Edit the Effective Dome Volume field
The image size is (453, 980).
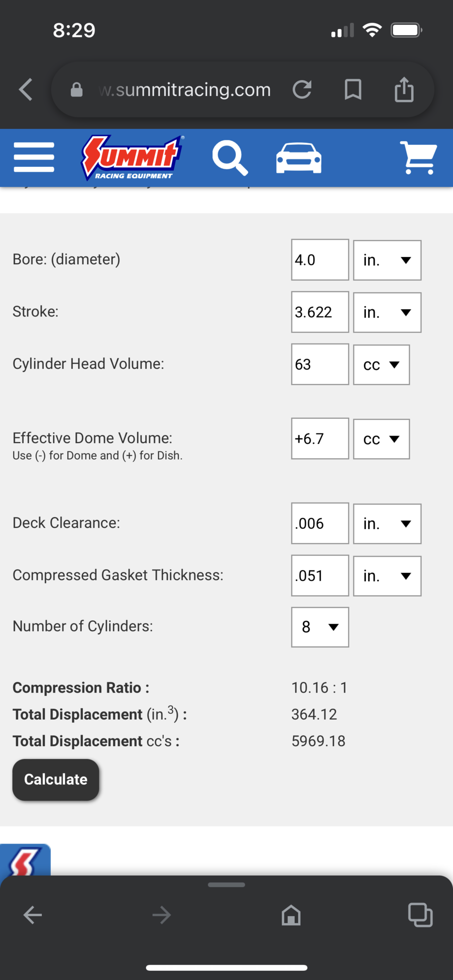tap(320, 439)
